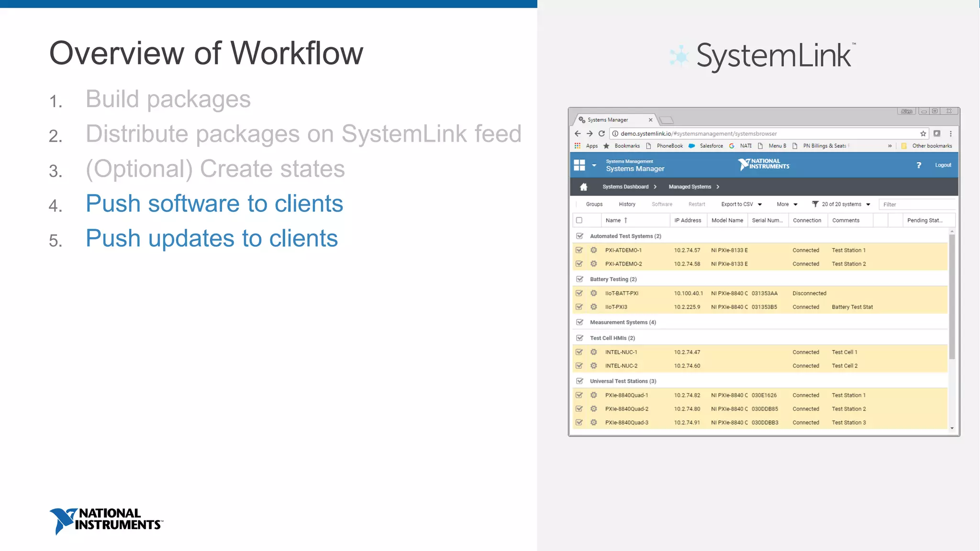Toggle the select-all checkbox in table header

[579, 220]
